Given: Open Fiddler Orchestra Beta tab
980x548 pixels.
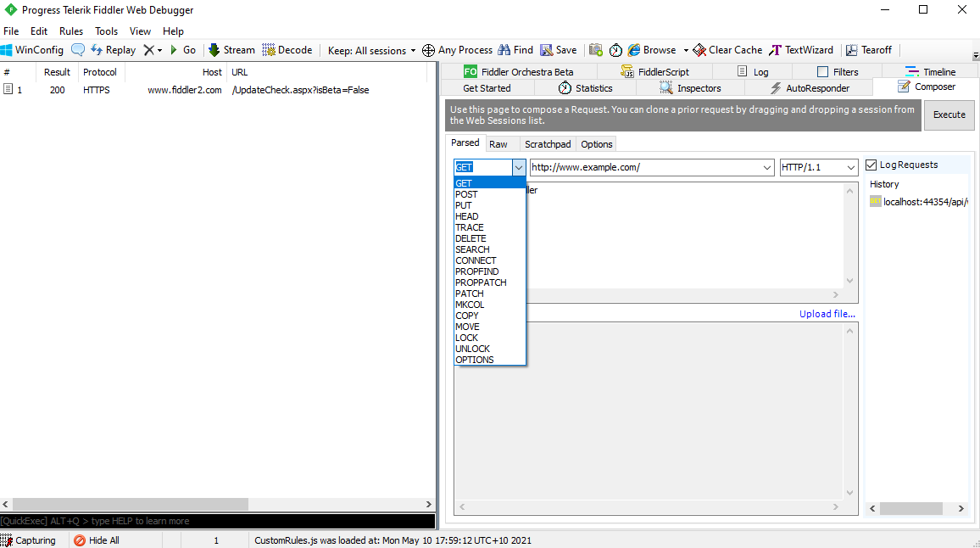Looking at the screenshot, I should 519,72.
